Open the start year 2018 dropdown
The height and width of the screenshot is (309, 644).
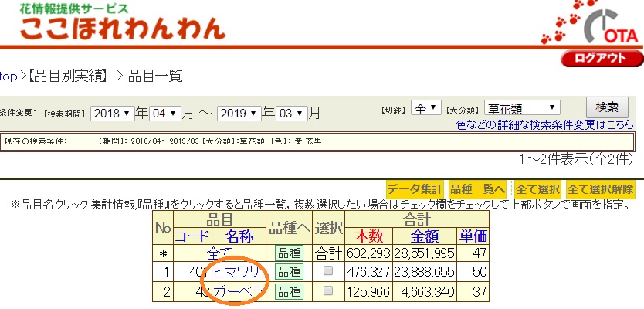click(x=112, y=113)
